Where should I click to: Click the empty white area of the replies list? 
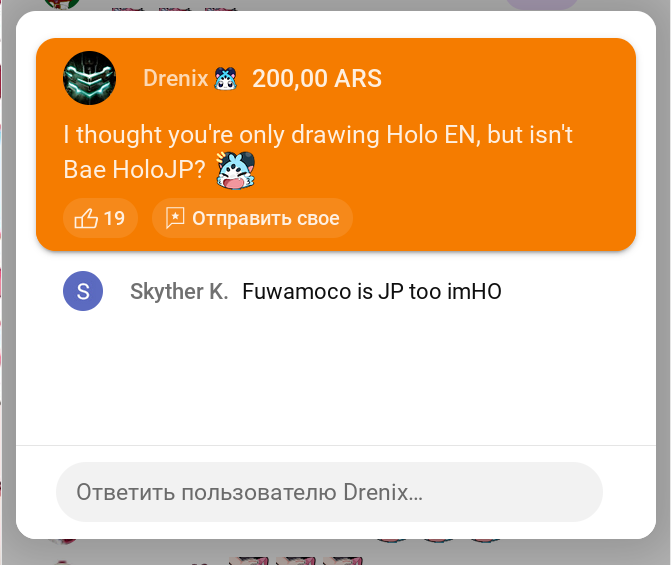[336, 377]
